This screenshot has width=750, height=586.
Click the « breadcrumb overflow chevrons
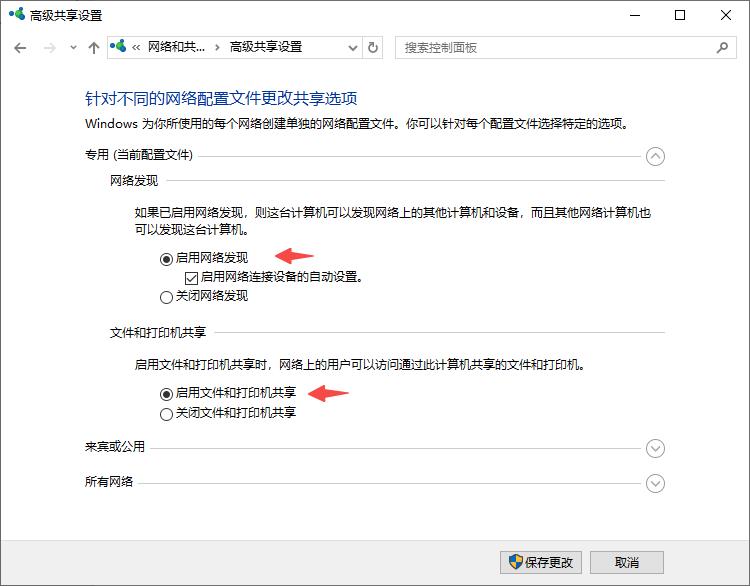point(136,47)
